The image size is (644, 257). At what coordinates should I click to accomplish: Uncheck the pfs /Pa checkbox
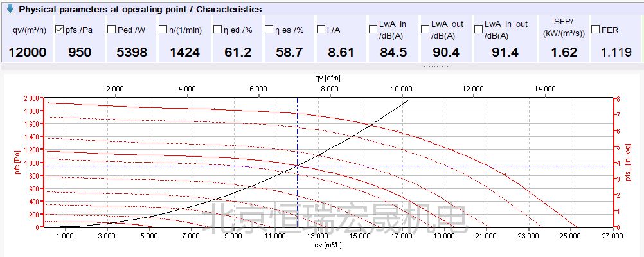pyautogui.click(x=60, y=30)
